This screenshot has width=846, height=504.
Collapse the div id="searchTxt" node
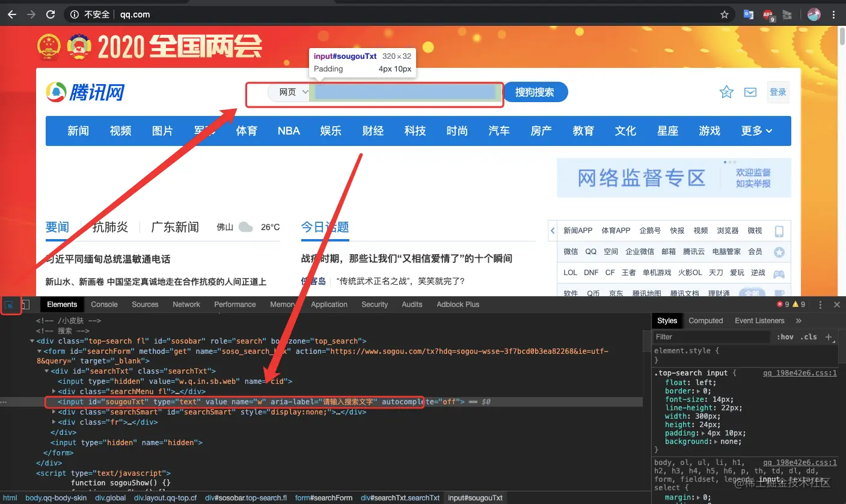tap(46, 371)
